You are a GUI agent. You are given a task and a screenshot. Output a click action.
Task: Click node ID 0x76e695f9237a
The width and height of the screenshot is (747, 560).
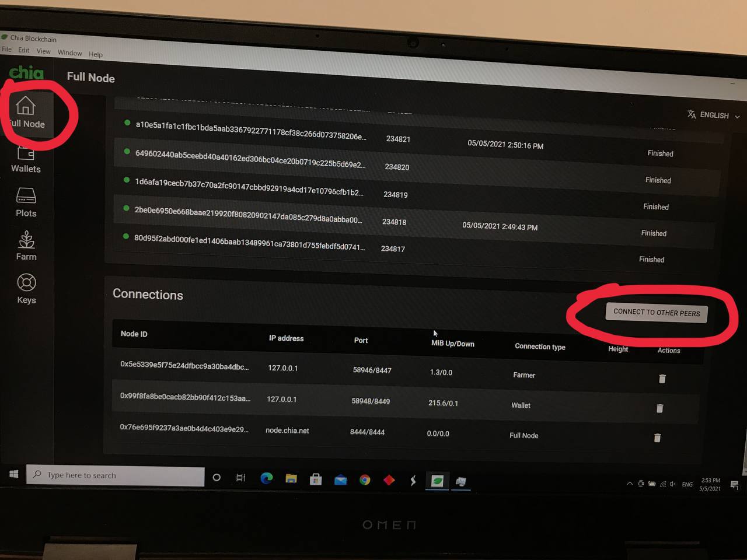pos(184,428)
